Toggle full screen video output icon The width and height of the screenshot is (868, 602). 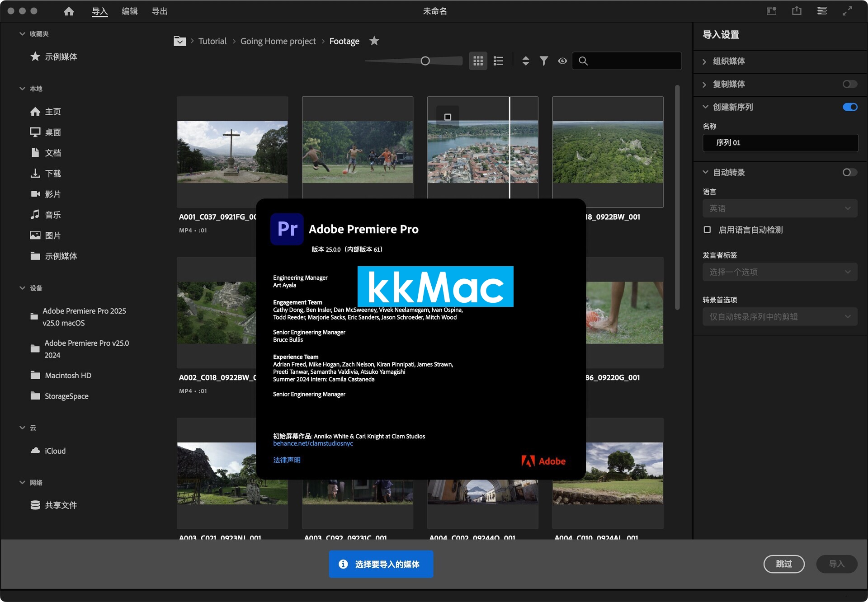click(847, 11)
